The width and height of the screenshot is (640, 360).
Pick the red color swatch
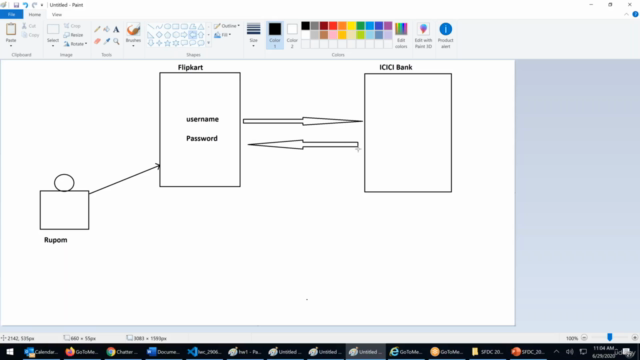(x=333, y=26)
